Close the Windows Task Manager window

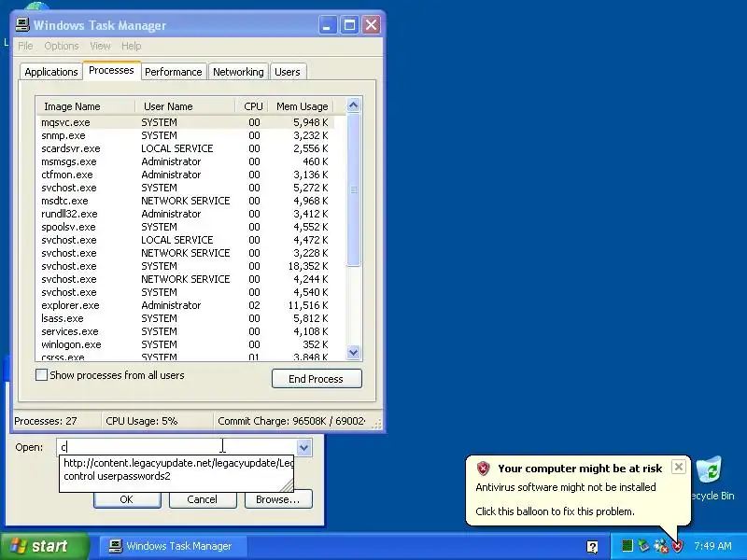371,25
